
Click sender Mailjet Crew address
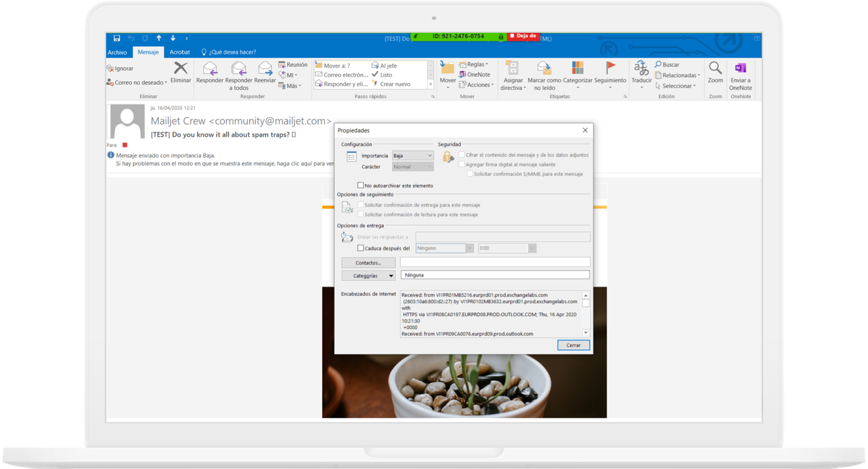(x=241, y=121)
